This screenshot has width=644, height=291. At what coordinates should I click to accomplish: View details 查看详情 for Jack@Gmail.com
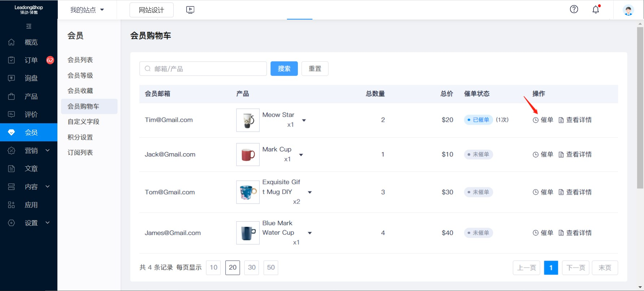575,154
